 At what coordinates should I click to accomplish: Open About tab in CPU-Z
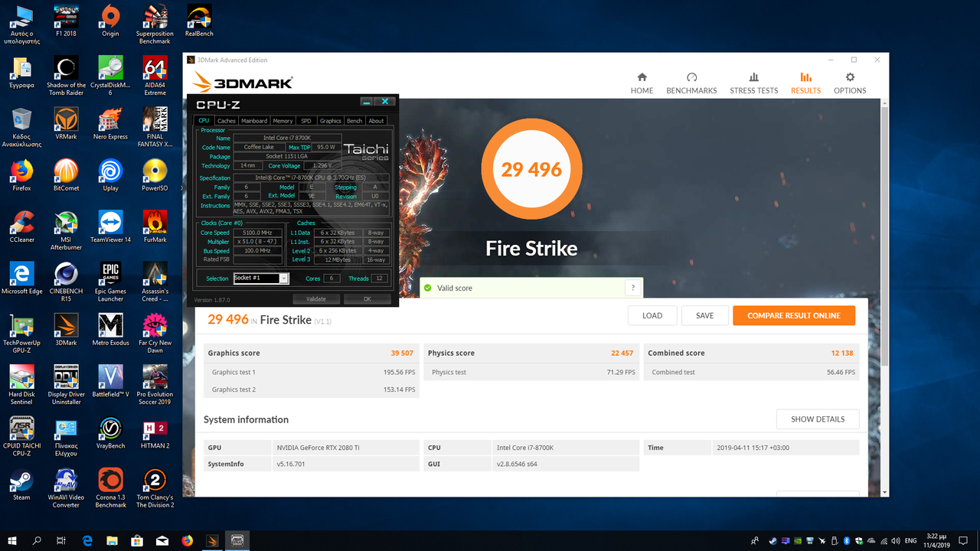tap(376, 121)
